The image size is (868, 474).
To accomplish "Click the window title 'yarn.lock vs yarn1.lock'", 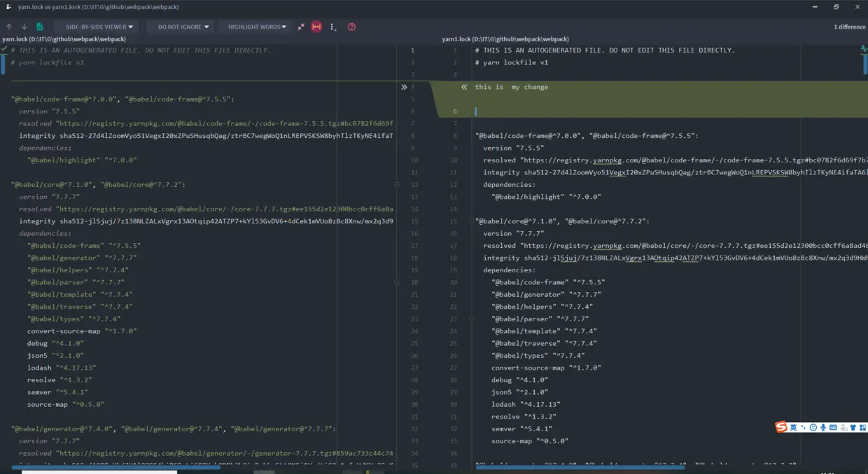I will coord(98,6).
